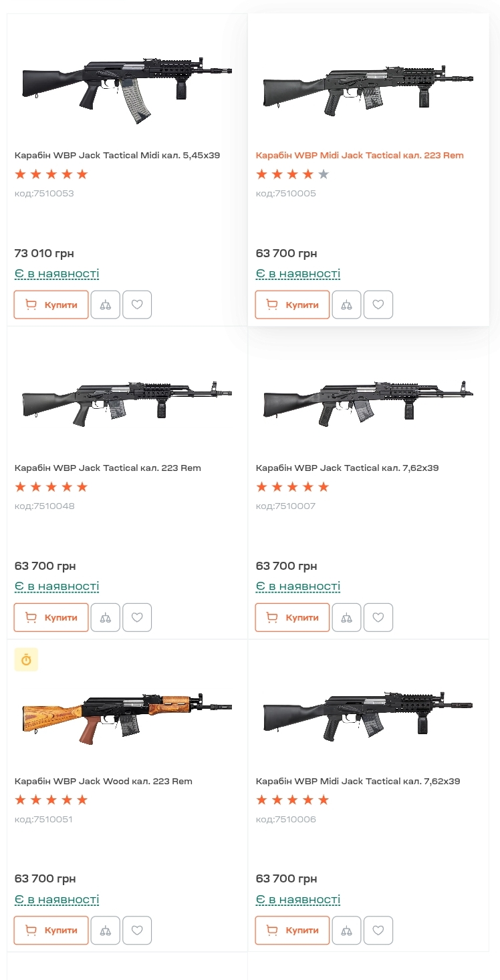Buy the Jack Tactical Midi 5,45x39 carbine
Viewport: 500px width, 980px height.
point(51,305)
